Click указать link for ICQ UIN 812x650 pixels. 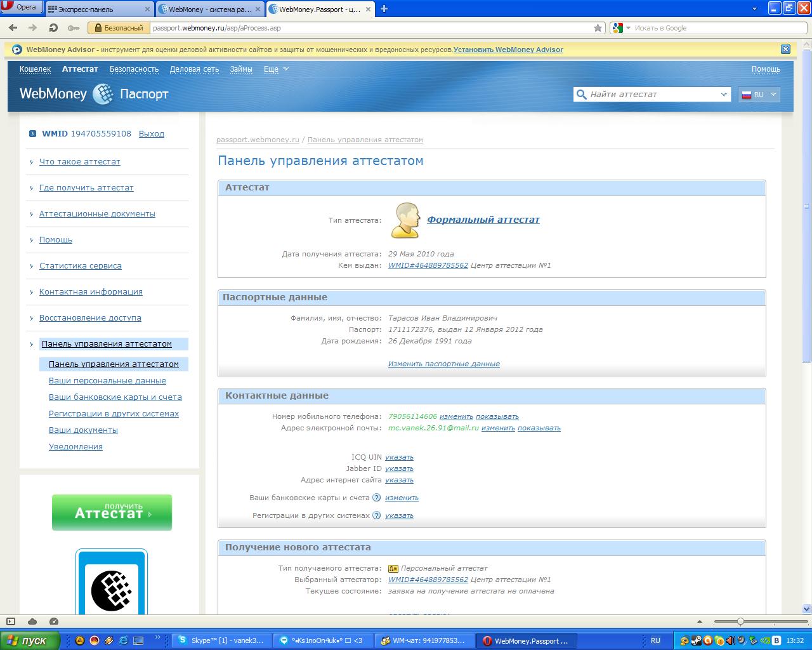(399, 457)
